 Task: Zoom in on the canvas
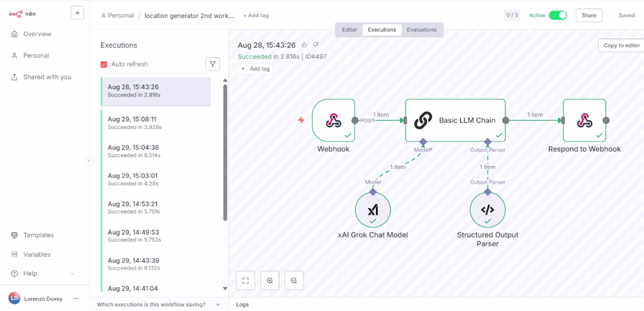tap(270, 281)
